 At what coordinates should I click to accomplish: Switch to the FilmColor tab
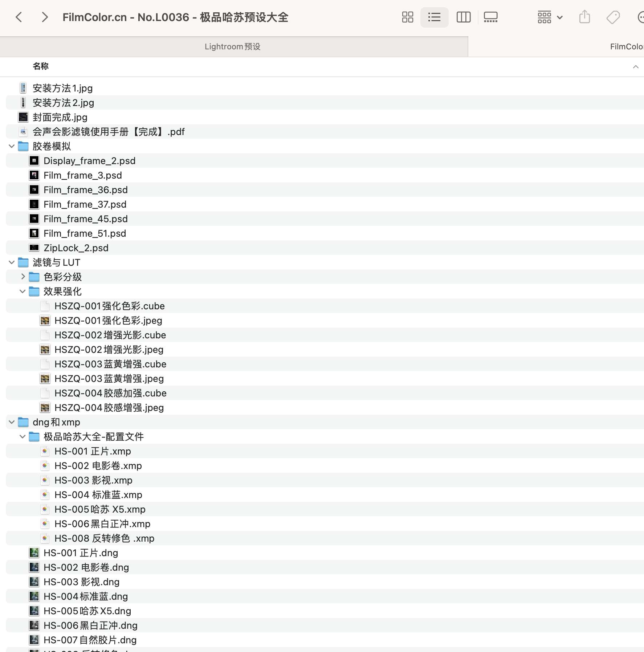tap(626, 46)
